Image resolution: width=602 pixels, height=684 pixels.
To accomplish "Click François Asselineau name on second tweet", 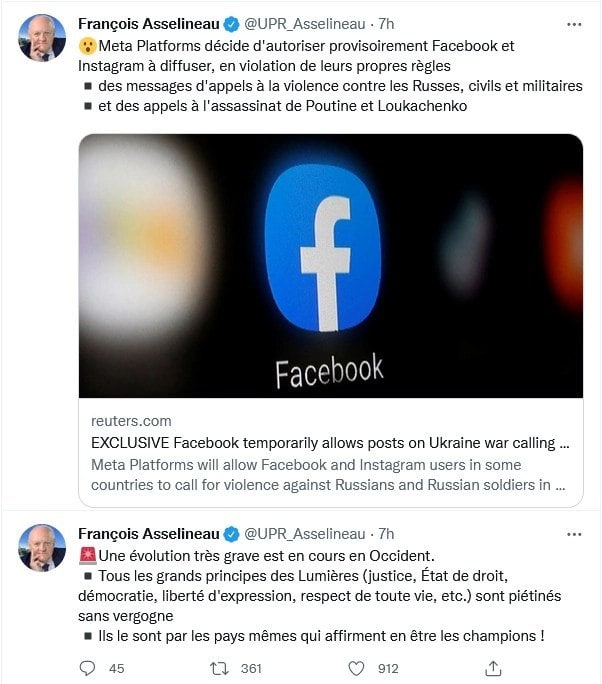I will [x=149, y=534].
